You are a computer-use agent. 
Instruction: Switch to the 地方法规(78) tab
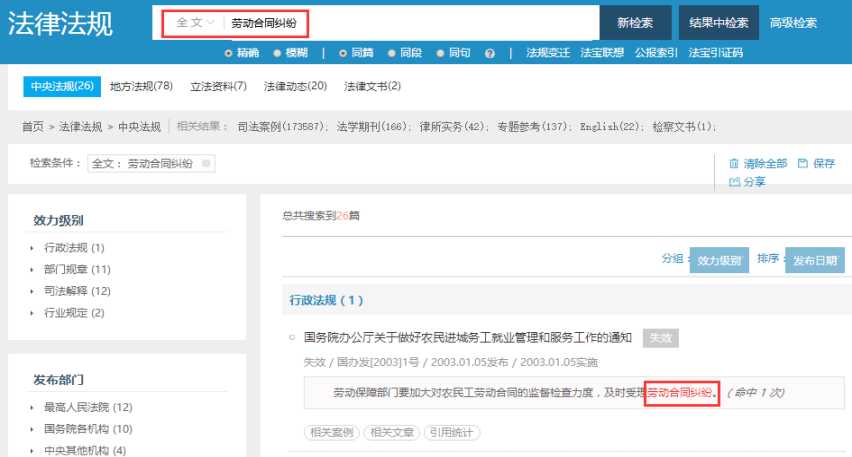[141, 86]
